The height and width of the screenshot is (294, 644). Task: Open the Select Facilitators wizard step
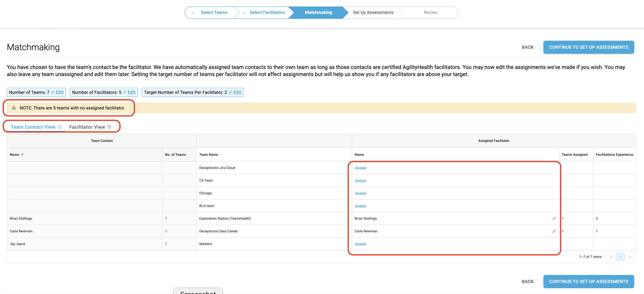coord(267,12)
